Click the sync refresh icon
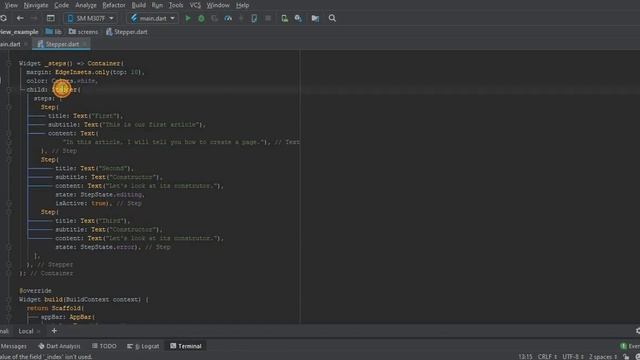 click(x=4, y=18)
